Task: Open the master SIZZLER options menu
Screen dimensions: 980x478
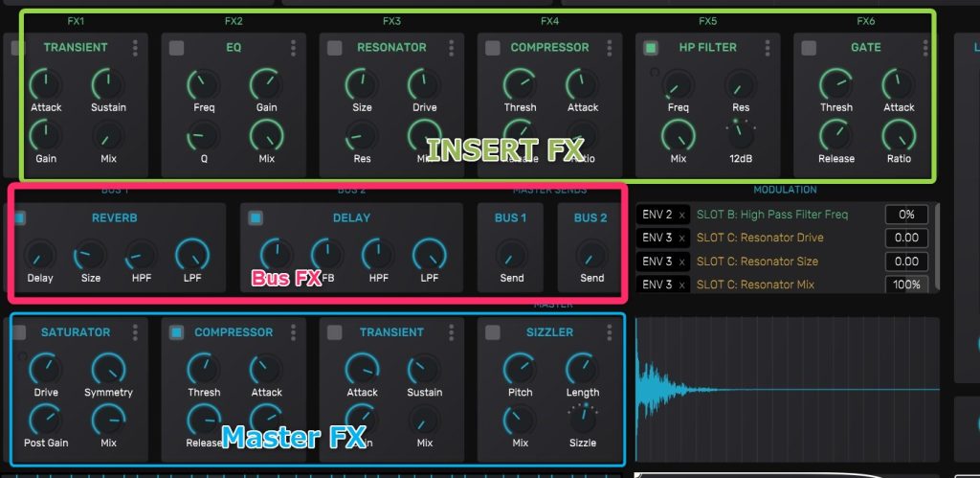Action: [609, 332]
